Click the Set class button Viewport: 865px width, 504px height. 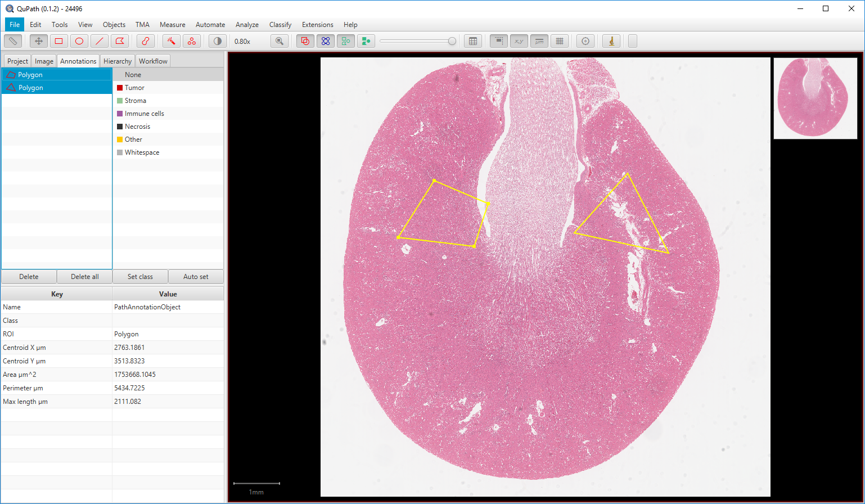click(139, 276)
